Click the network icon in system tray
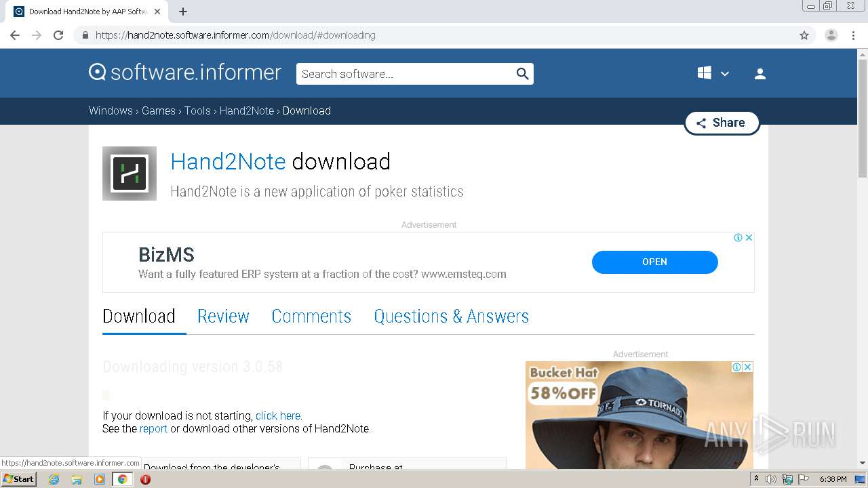Screen dimensions: 868x488 coord(787,479)
